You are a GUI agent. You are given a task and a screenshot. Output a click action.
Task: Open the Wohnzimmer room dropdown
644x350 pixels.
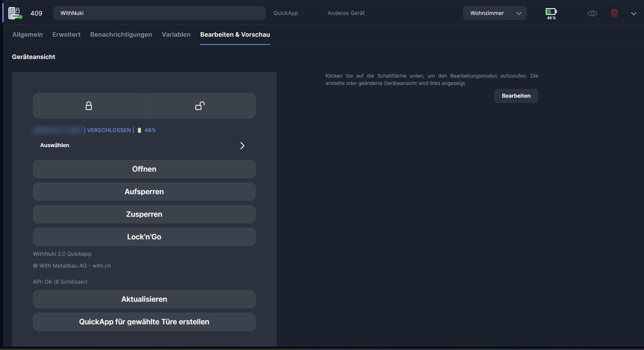coord(495,13)
